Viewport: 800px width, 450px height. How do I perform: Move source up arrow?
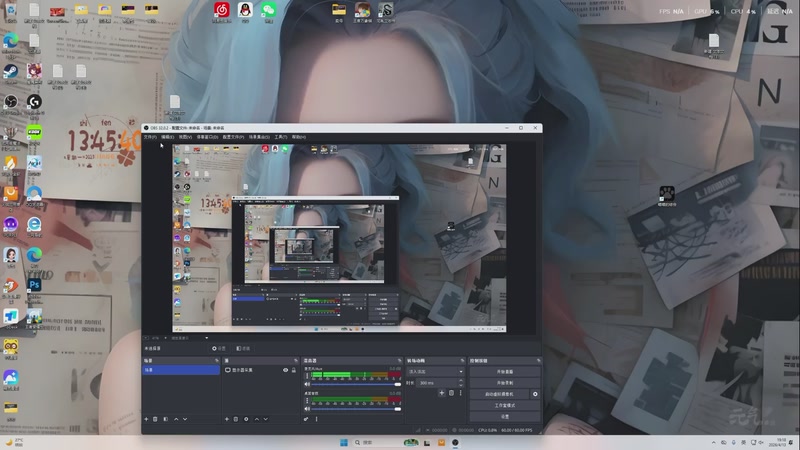point(257,419)
